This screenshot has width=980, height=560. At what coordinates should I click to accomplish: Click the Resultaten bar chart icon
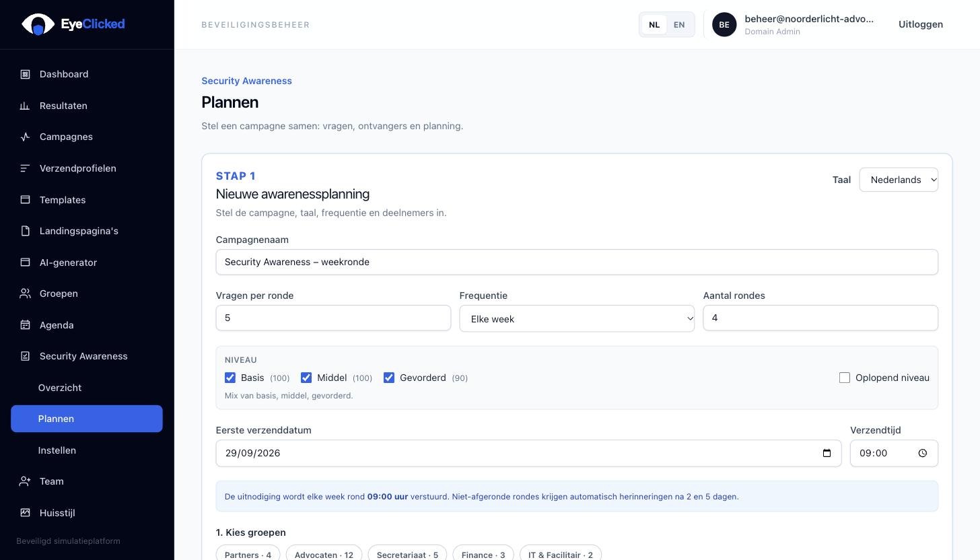[25, 106]
